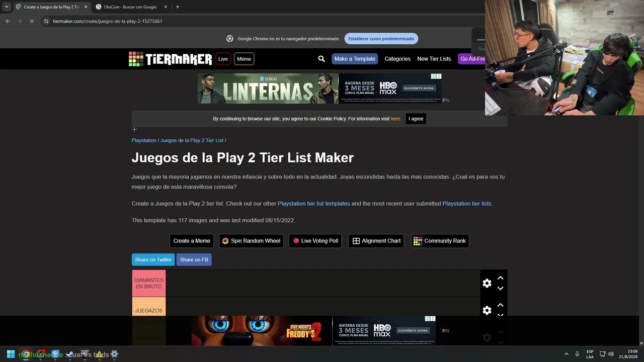Expand the tab search dropdown

7,7
